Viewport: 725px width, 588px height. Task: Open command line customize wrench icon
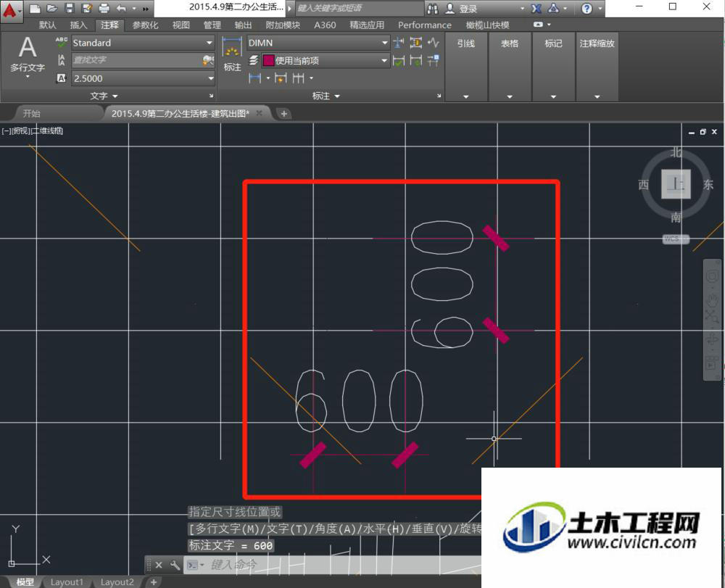tap(175, 565)
